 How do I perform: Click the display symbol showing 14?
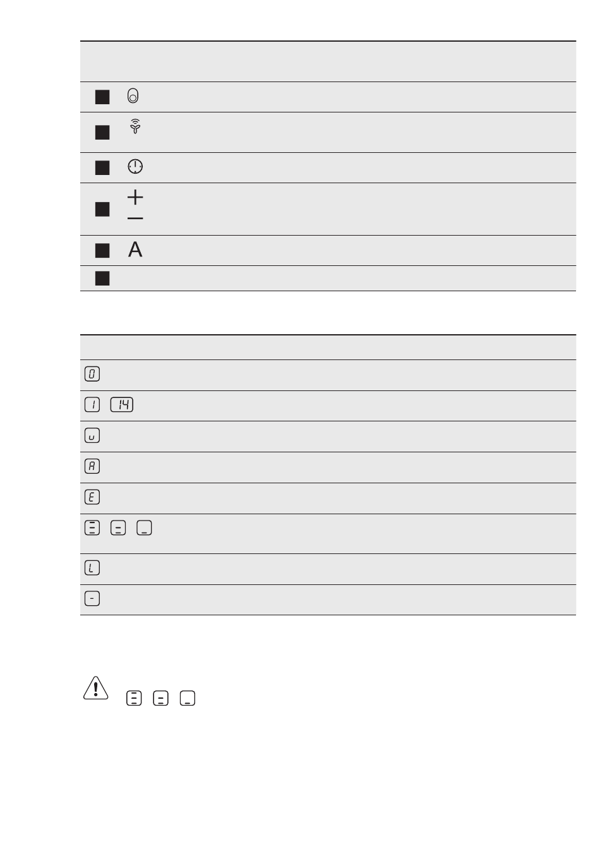point(122,405)
